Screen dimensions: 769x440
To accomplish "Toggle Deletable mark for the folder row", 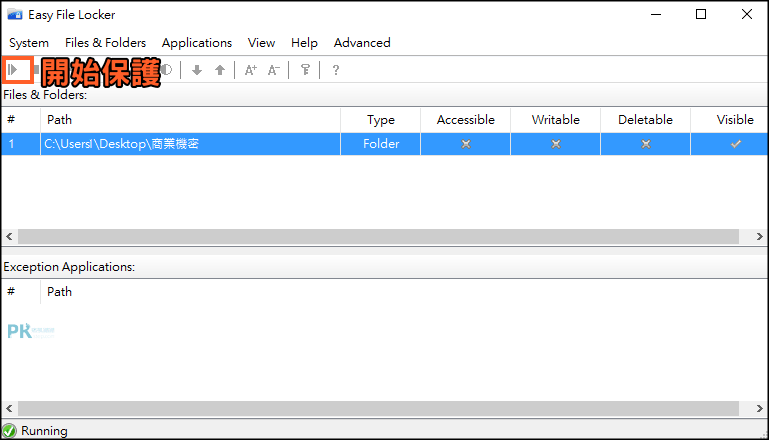I will (x=646, y=144).
